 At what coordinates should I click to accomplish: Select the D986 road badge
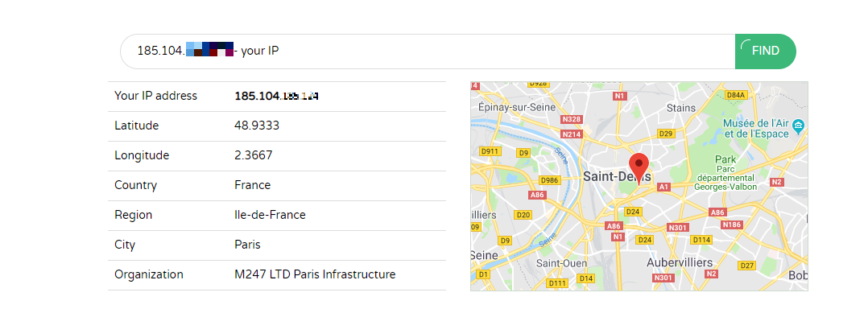549,180
